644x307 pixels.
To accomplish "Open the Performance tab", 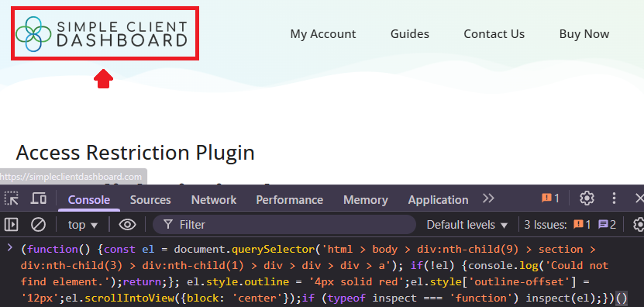I will click(x=290, y=200).
